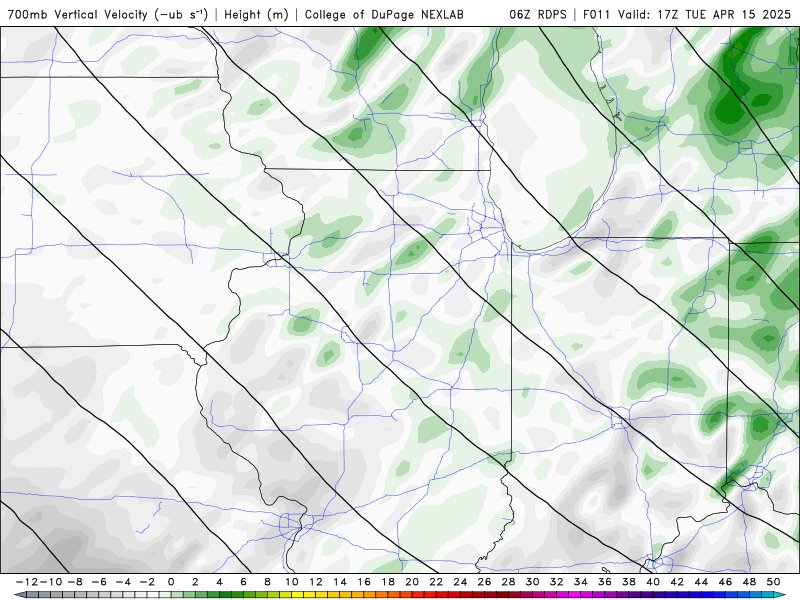Viewport: 800px width, 600px height.
Task: Click the "700mb Vertical Velocity" title text
Action: point(78,14)
